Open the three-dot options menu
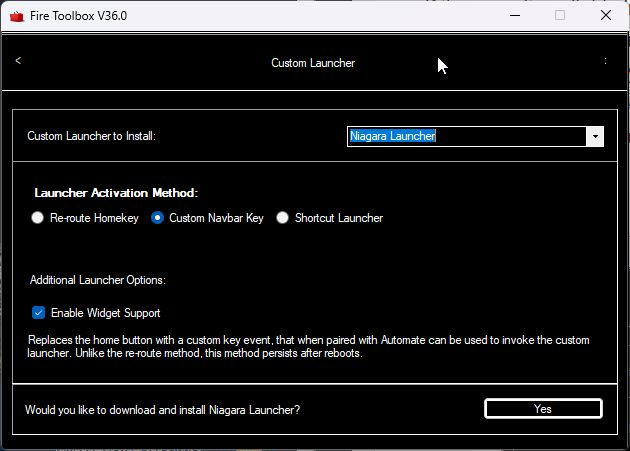Screen dimensions: 630x451 tap(605, 61)
